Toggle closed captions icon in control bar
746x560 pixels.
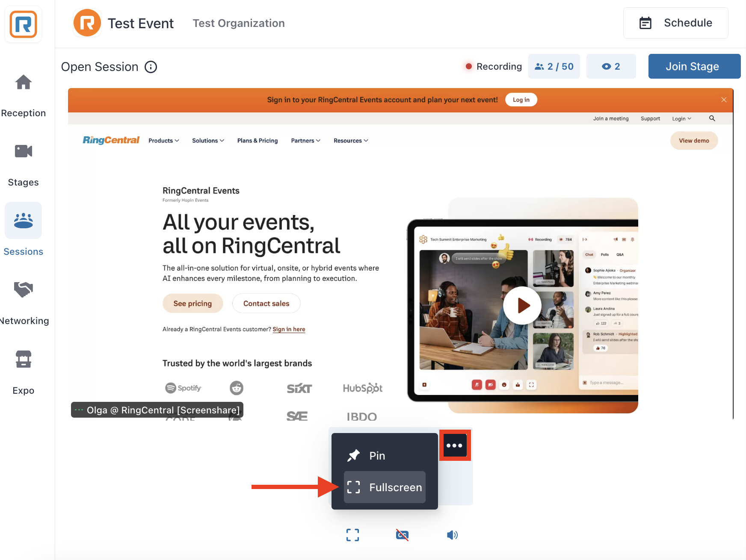[402, 535]
